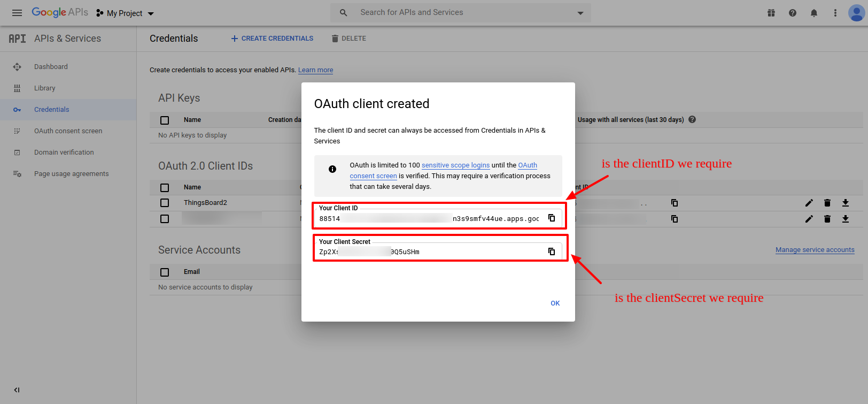Screen dimensions: 868x404
Task: Open the My Project selector dropdown
Action: 126,13
